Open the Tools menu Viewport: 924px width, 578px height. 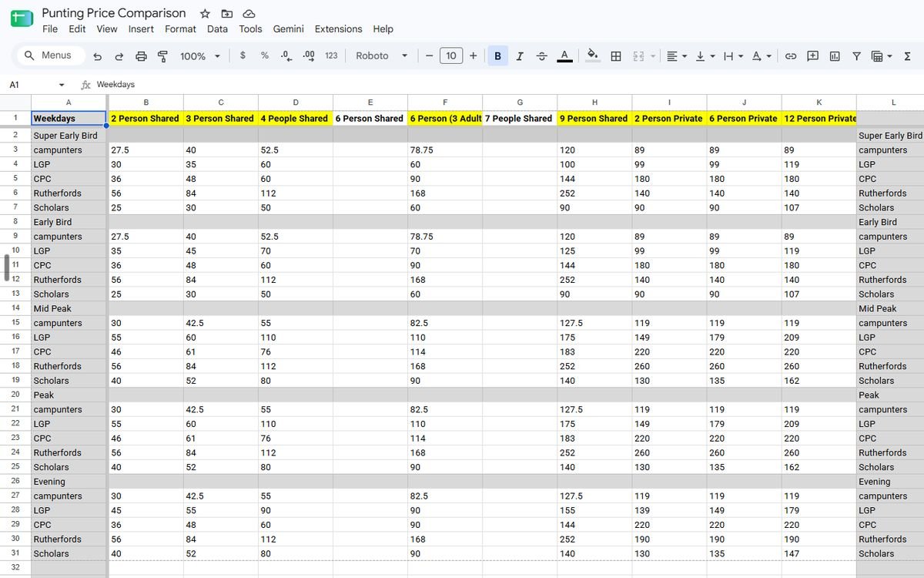point(250,29)
